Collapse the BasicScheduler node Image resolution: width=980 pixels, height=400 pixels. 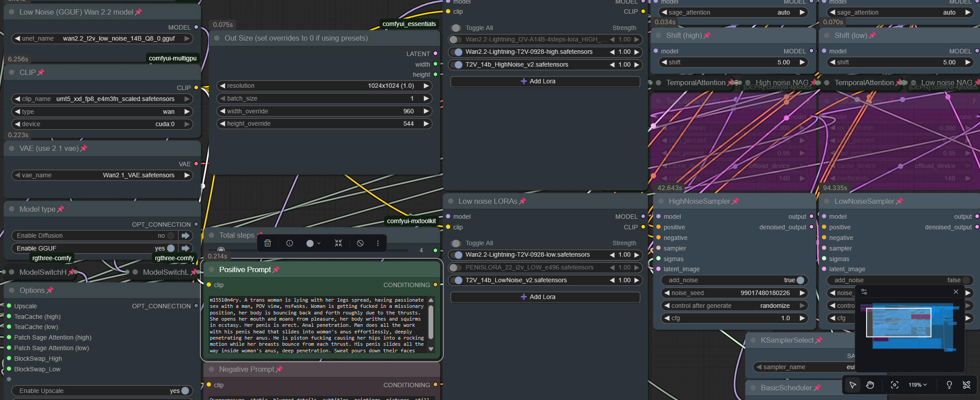pyautogui.click(x=753, y=388)
